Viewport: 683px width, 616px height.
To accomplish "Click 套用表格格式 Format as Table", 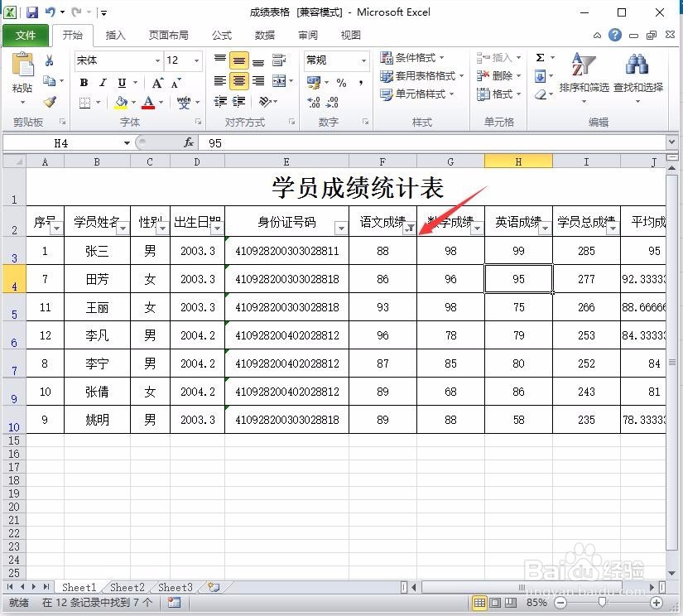I will [421, 76].
